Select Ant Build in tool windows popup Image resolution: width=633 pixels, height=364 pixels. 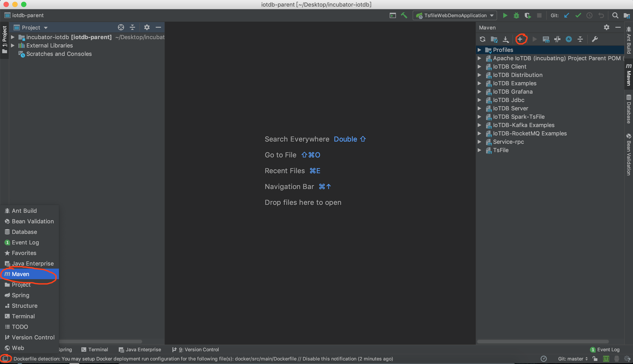pyautogui.click(x=29, y=211)
